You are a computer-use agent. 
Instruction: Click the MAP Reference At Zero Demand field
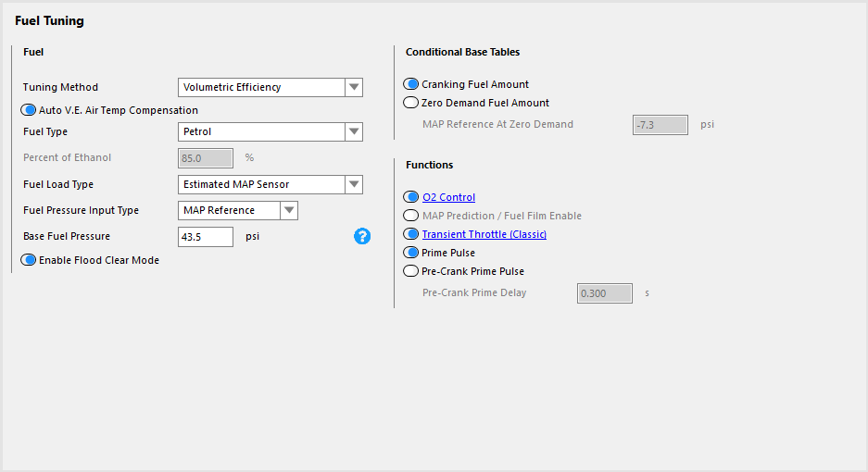(660, 125)
